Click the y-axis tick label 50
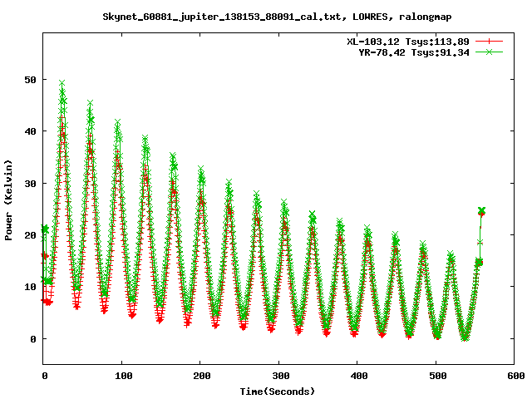532x399 pixels. point(31,80)
